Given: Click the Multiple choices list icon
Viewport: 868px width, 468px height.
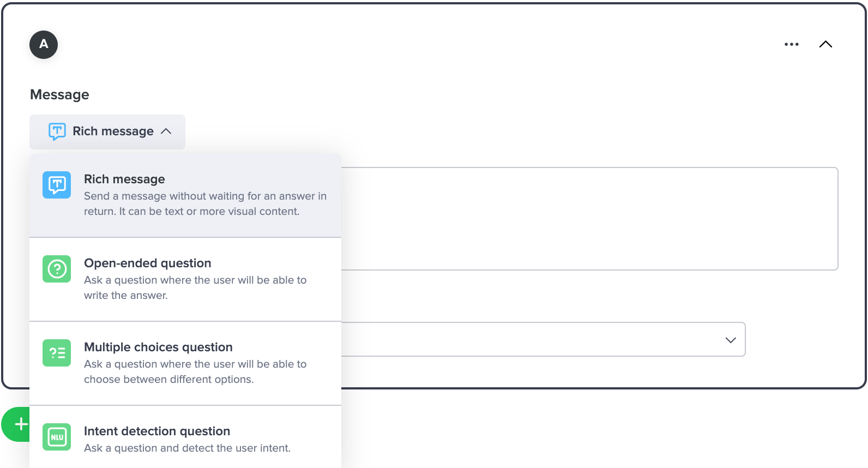Looking at the screenshot, I should [x=57, y=353].
